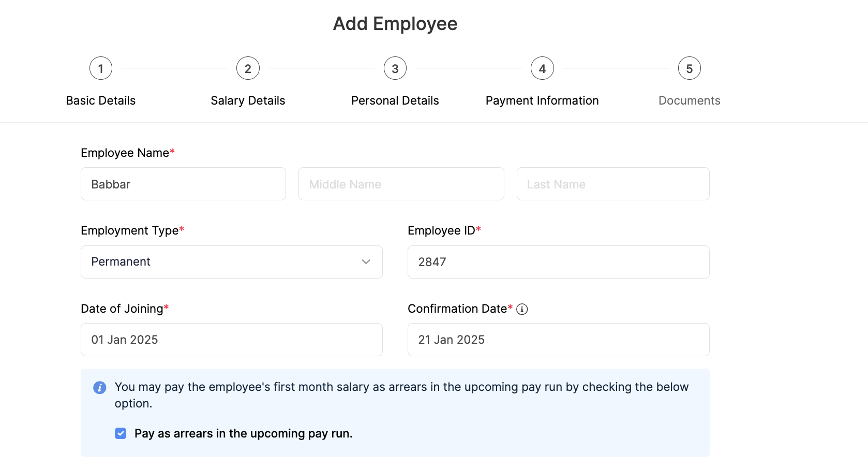This screenshot has width=868, height=467.
Task: Toggle Pay as arrears in the upcoming pay run
Action: [x=120, y=433]
